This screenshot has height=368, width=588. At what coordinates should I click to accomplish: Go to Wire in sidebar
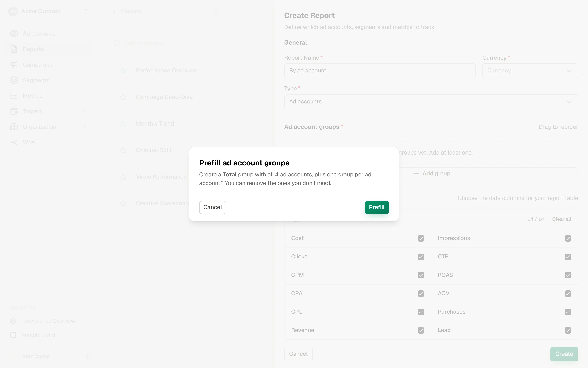tap(49, 142)
